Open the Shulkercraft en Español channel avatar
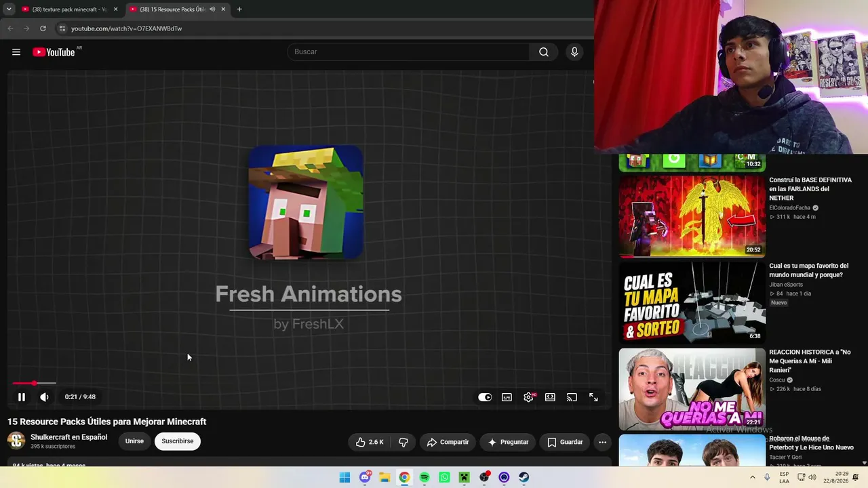Image resolution: width=868 pixels, height=488 pixels. [16, 441]
